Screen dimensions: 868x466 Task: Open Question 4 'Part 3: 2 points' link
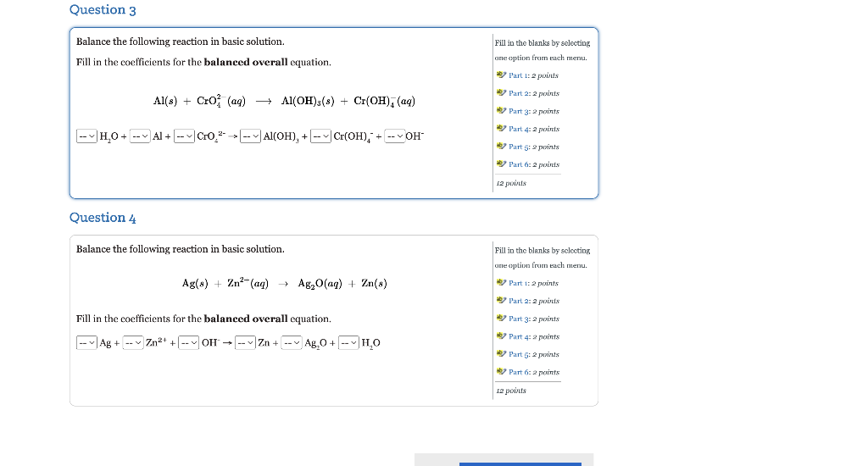pos(534,319)
